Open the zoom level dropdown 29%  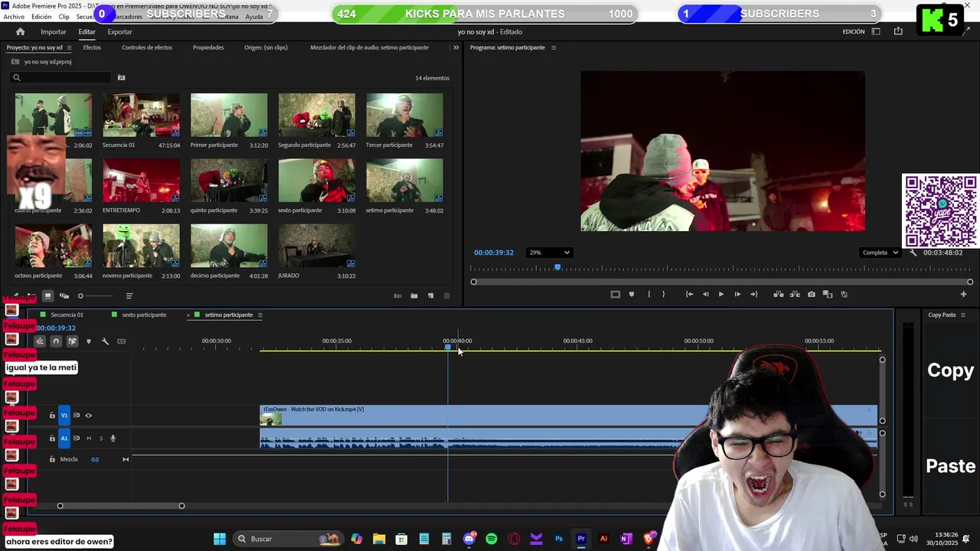pyautogui.click(x=549, y=253)
